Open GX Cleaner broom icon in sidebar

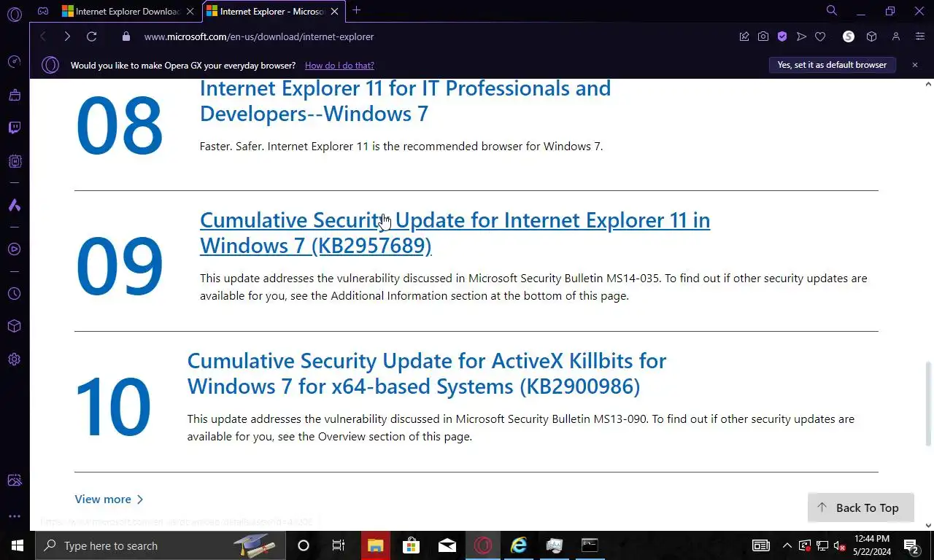click(14, 95)
